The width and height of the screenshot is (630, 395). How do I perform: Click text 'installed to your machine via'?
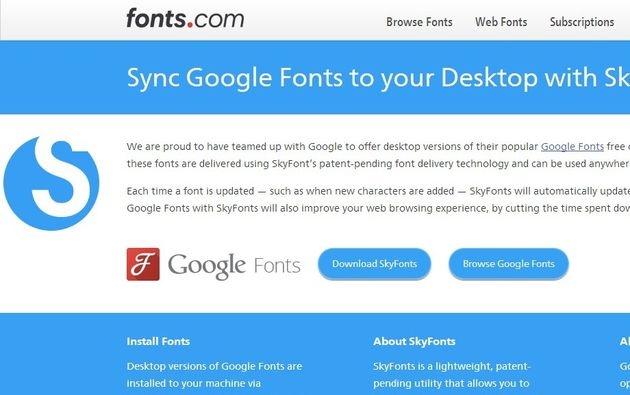point(194,383)
